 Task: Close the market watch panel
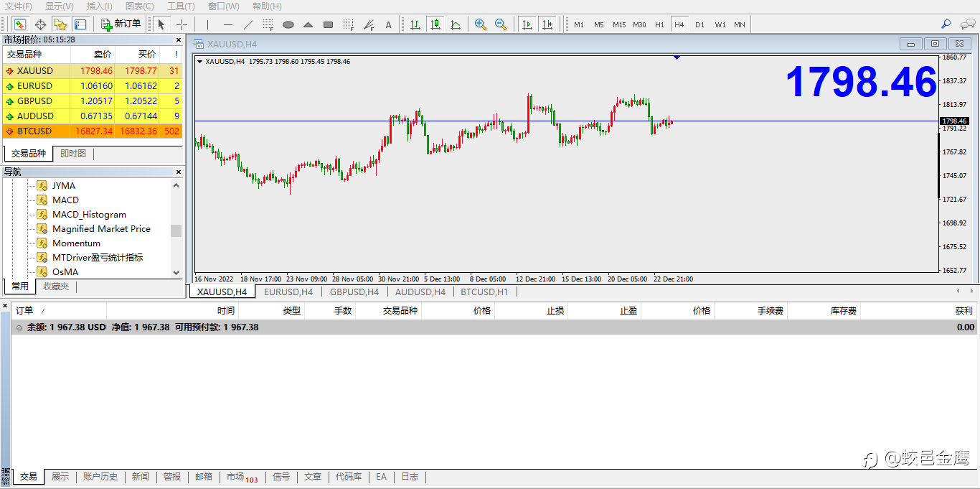pos(179,39)
